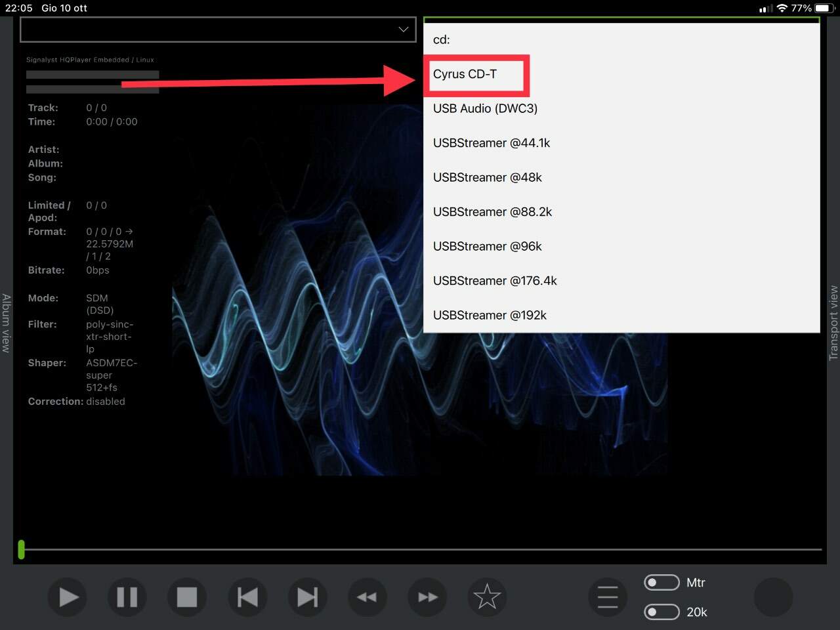Screen dimensions: 840x630
Task: Skip to the next track
Action: click(x=307, y=597)
